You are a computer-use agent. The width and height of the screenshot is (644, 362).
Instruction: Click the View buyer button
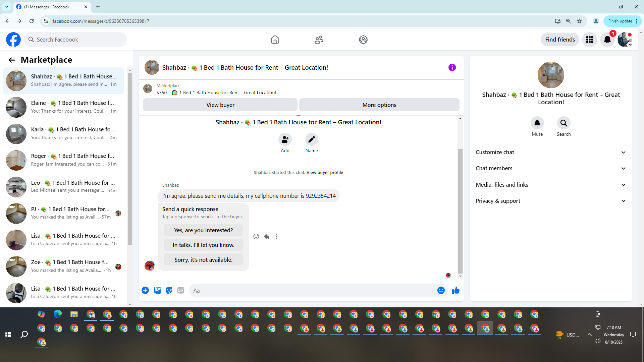coord(220,105)
